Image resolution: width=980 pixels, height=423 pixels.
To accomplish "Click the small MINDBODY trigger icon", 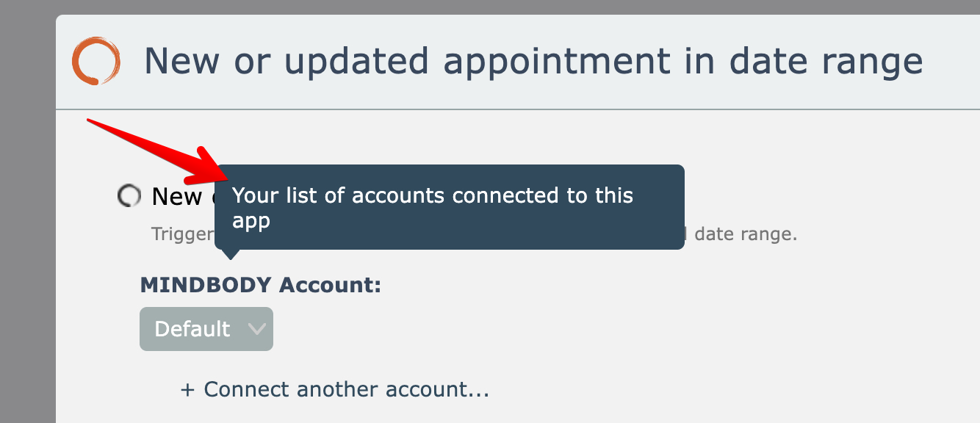I will [x=129, y=195].
